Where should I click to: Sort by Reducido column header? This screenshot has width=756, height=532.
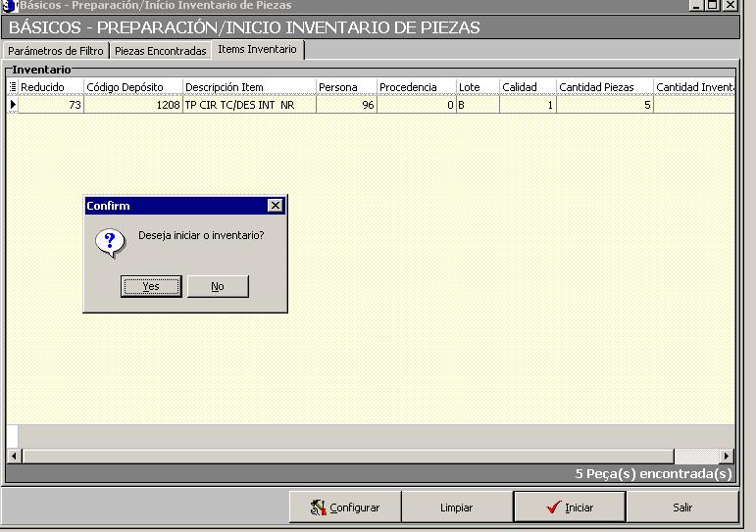(50, 87)
